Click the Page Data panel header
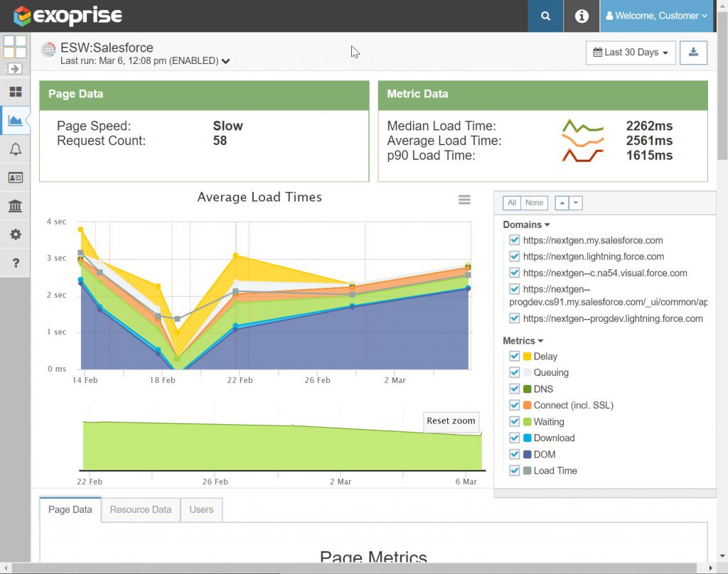Screen dimensions: 728x574 click(x=204, y=95)
